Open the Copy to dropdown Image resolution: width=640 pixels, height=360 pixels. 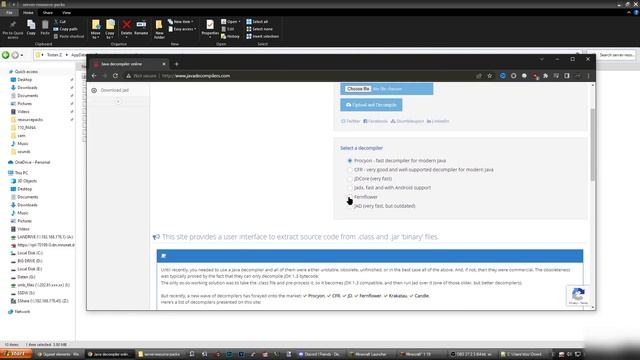110,29
